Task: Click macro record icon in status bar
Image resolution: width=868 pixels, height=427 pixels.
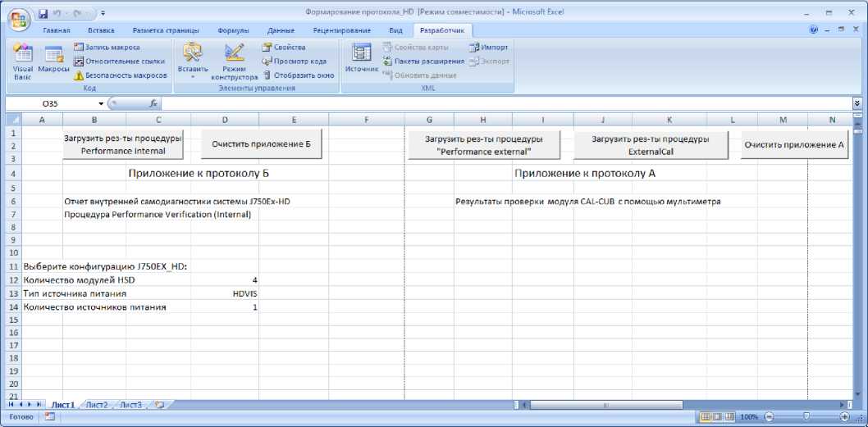Action: point(49,416)
